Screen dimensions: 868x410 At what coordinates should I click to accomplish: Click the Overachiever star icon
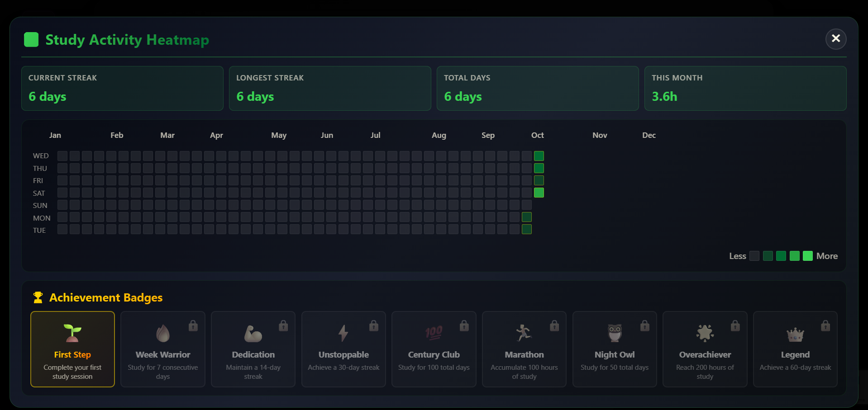705,333
